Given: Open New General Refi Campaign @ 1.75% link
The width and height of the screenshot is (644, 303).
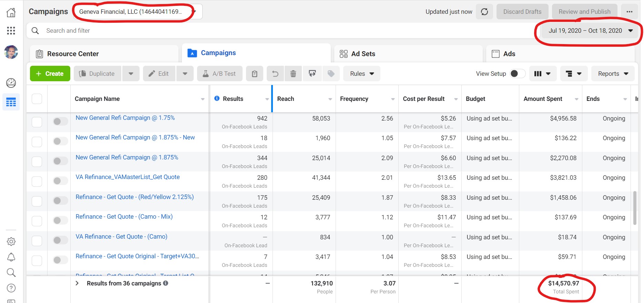Looking at the screenshot, I should [125, 118].
